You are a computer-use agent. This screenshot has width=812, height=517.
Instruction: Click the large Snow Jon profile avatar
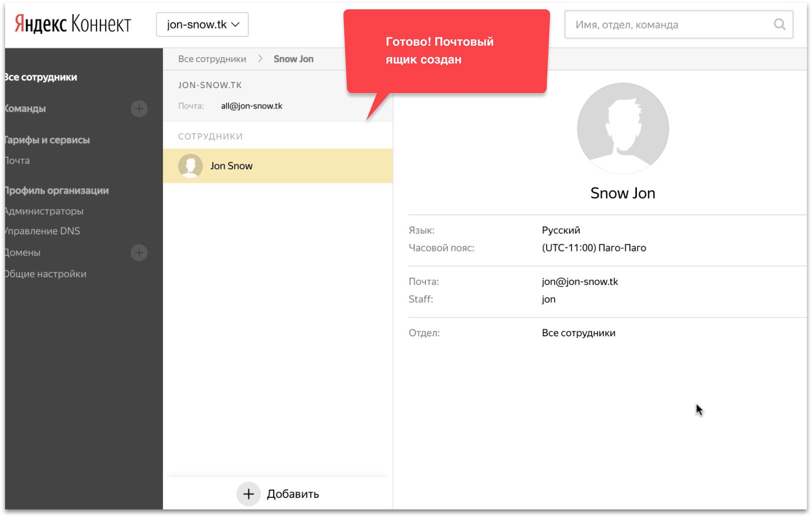pos(623,129)
